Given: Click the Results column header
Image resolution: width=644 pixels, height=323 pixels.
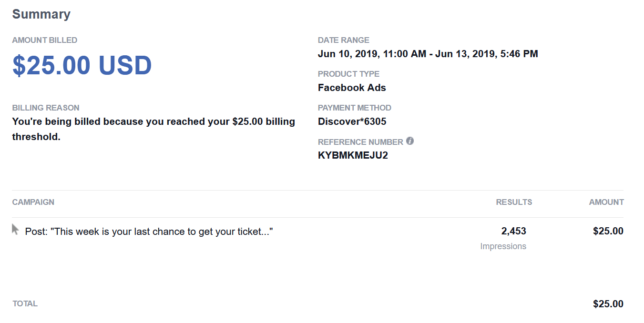Looking at the screenshot, I should (x=514, y=202).
